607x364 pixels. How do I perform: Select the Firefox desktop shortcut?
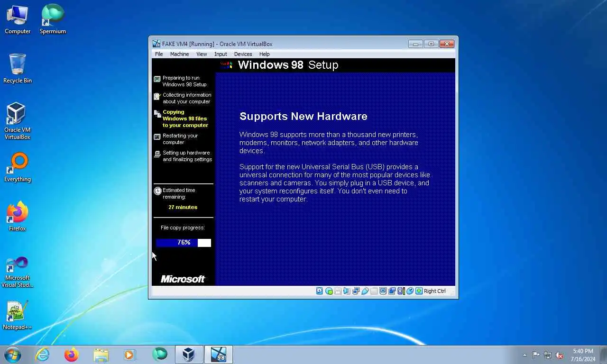pos(18,217)
